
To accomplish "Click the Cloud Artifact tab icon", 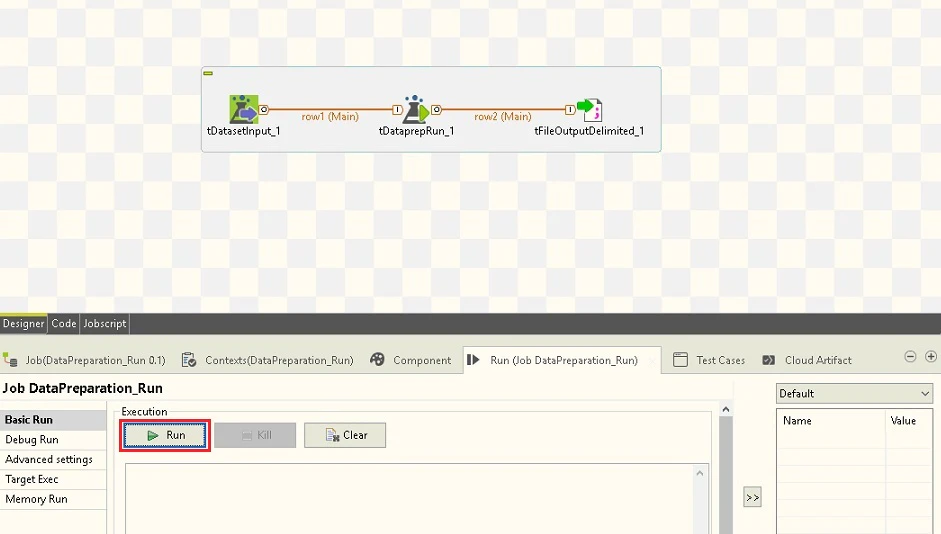I will point(769,360).
